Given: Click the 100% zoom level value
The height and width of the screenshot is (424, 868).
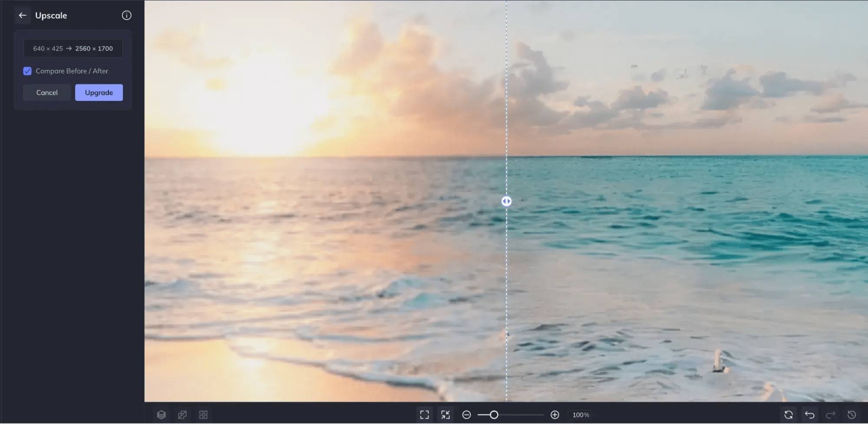Looking at the screenshot, I should pyautogui.click(x=581, y=415).
